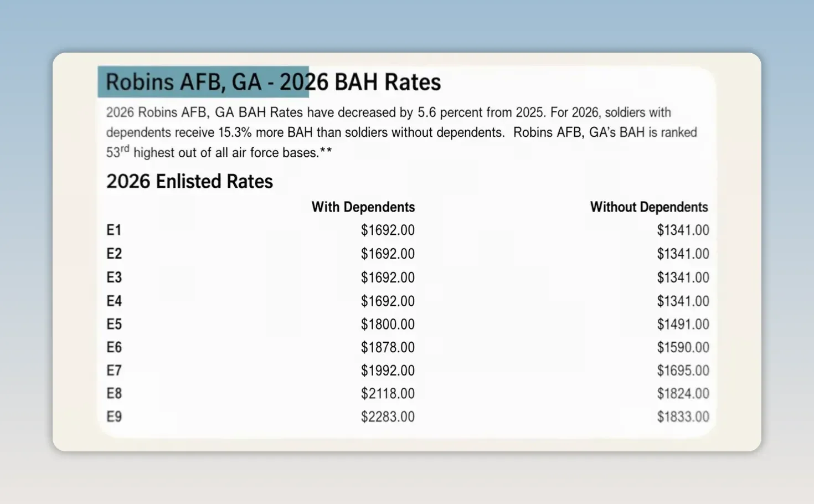This screenshot has width=814, height=504.
Task: Click the $2118.00 rate value
Action: pyautogui.click(x=388, y=394)
